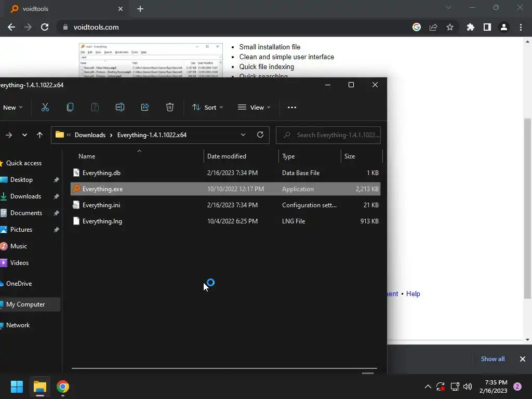532x399 pixels.
Task: Open the Sort dropdown menu
Action: click(208, 107)
